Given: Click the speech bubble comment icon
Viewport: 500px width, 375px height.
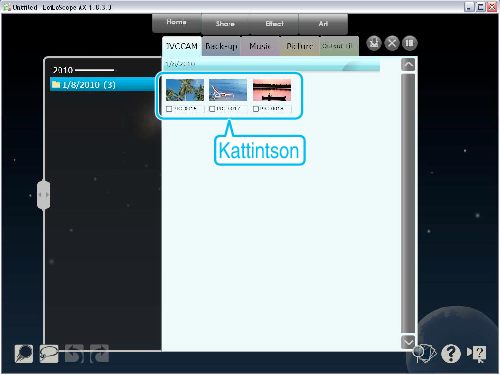Looking at the screenshot, I should (x=49, y=353).
